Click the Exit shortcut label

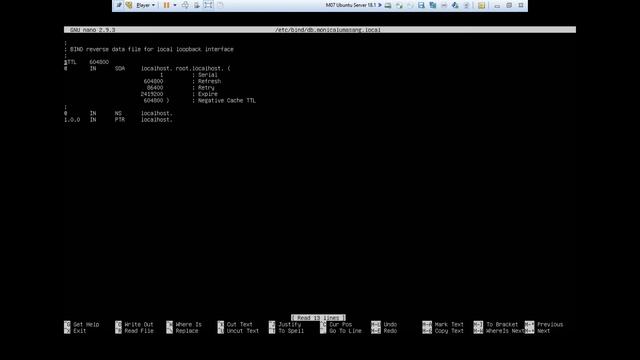pyautogui.click(x=80, y=331)
